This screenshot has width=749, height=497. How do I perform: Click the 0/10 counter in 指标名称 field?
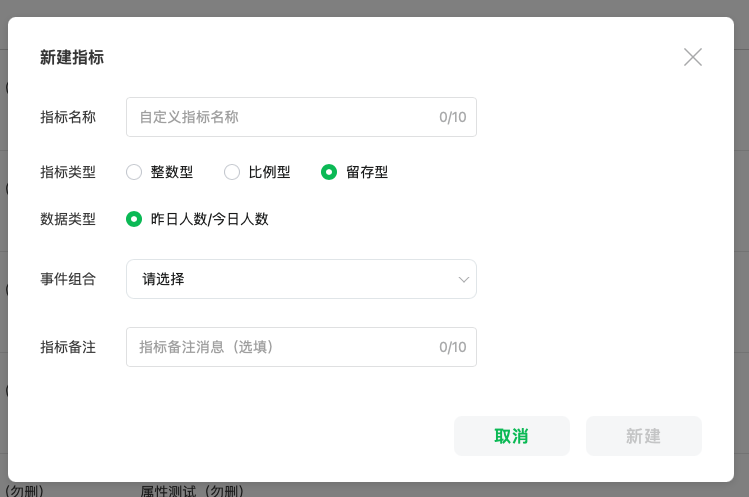[x=452, y=117]
